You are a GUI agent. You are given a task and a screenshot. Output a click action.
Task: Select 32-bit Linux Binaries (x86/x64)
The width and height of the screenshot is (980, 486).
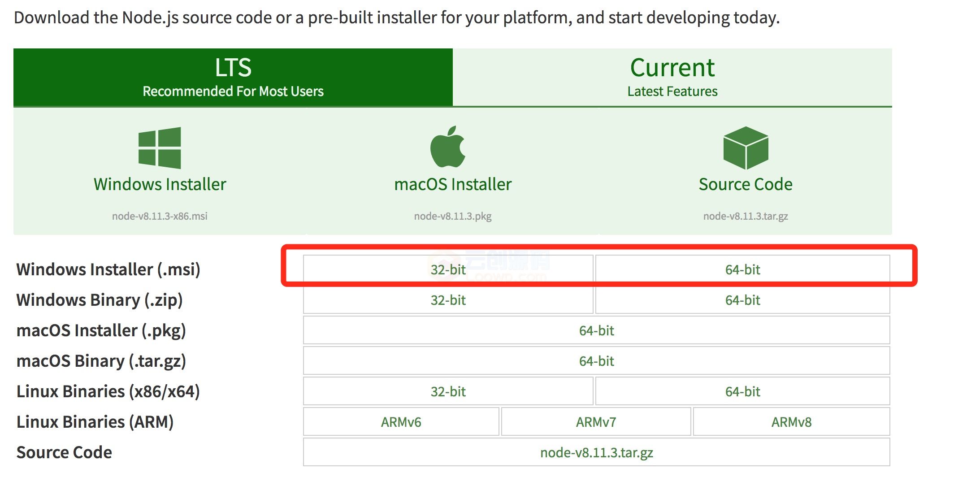(x=448, y=391)
